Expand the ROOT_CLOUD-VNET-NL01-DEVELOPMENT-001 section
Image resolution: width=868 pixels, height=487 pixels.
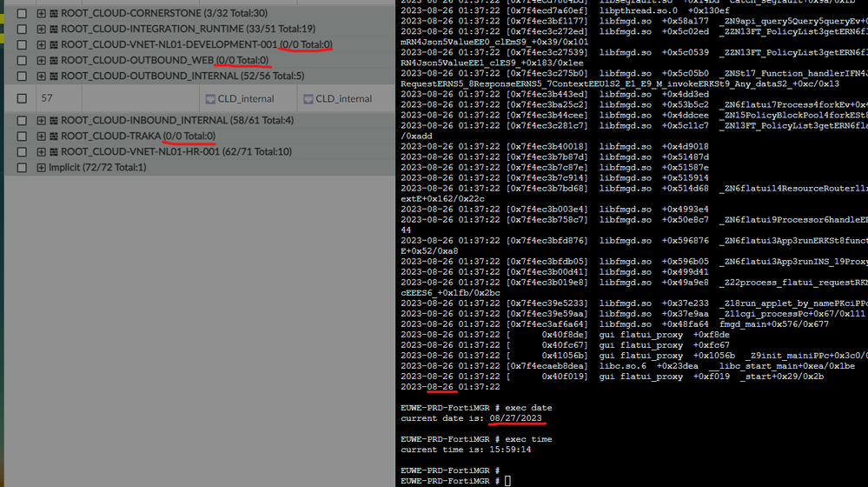(41, 44)
